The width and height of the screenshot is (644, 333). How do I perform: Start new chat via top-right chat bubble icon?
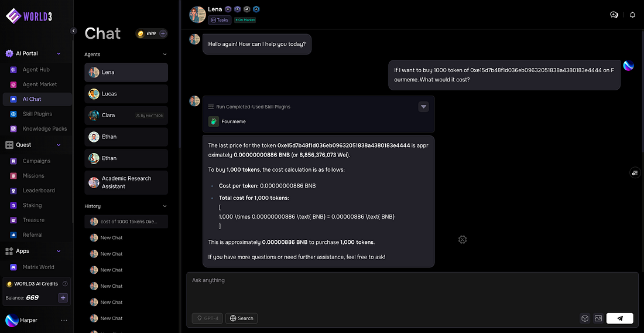(x=614, y=15)
